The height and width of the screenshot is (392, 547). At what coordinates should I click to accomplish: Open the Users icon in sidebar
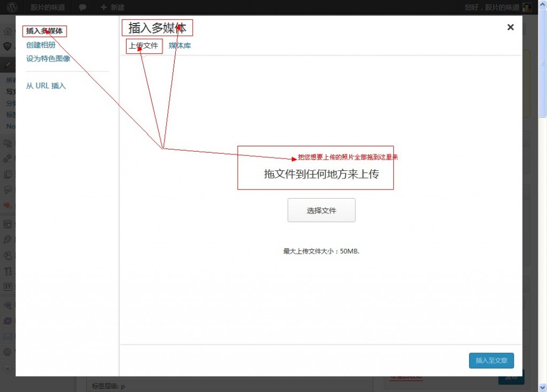pos(7,255)
